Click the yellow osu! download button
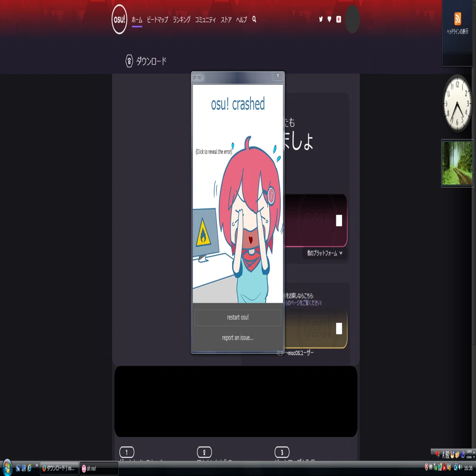This screenshot has width=476, height=476. [x=316, y=329]
